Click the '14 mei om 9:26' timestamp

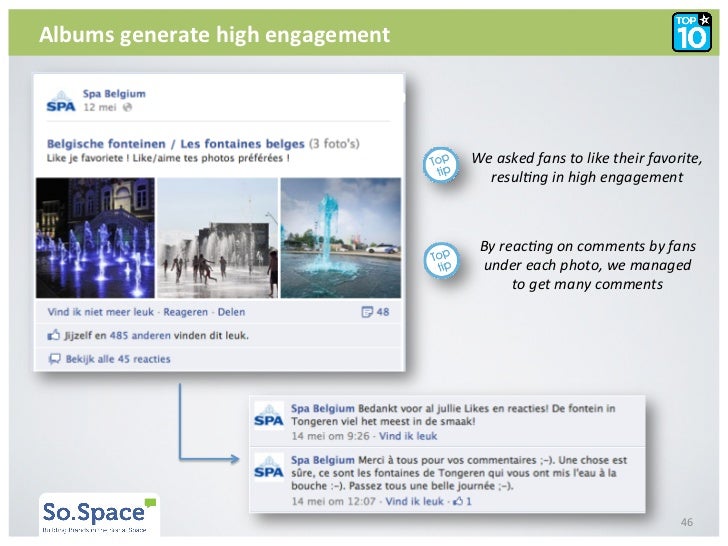point(331,436)
